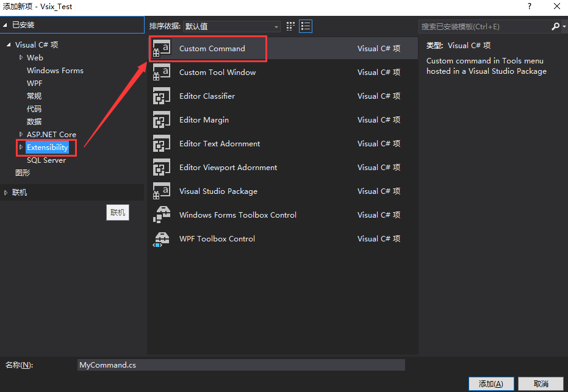The image size is (568, 392).
Task: Select the Custom Command template
Action: click(x=283, y=49)
